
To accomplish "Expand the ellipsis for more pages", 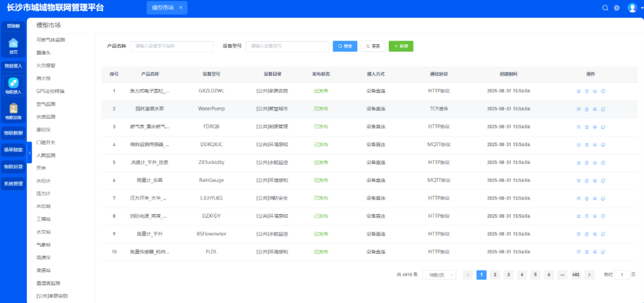I will pyautogui.click(x=562, y=275).
